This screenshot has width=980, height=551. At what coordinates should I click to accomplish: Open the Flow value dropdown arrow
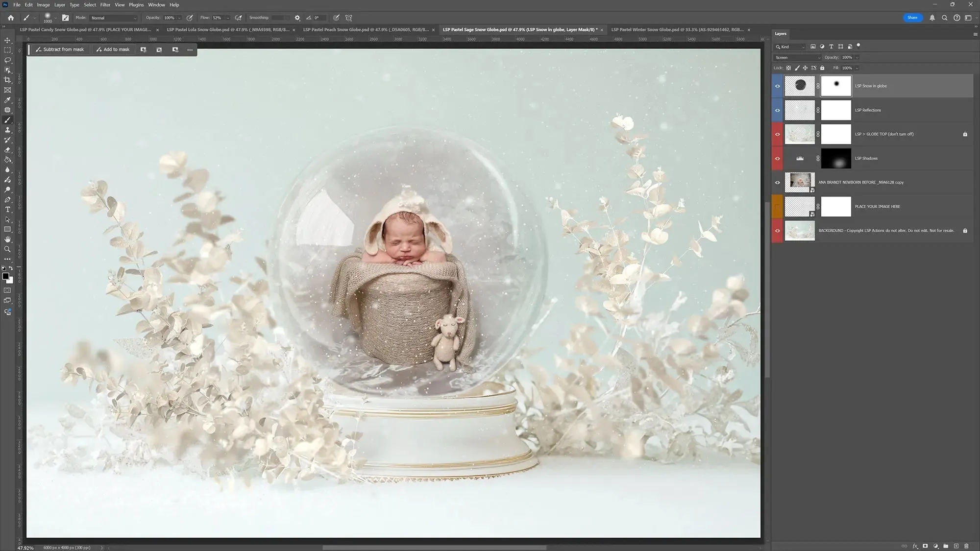227,18
